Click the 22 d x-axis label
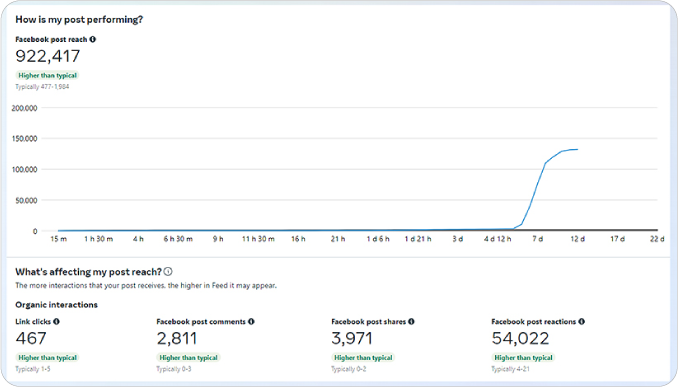Screen dimensions: 678x387 (x=657, y=239)
